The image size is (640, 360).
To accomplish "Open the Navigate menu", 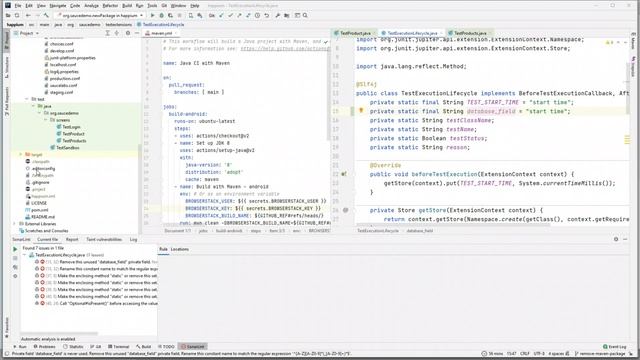I will point(58,6).
